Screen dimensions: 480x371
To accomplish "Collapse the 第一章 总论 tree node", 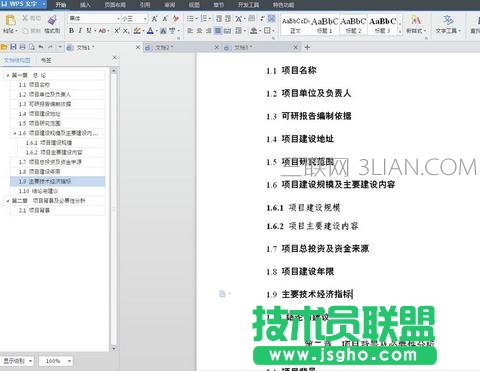I will point(8,75).
